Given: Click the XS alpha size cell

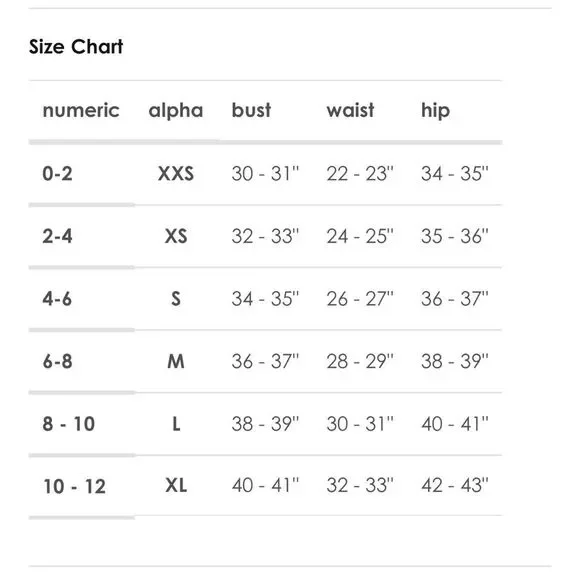Looking at the screenshot, I should pos(176,236).
